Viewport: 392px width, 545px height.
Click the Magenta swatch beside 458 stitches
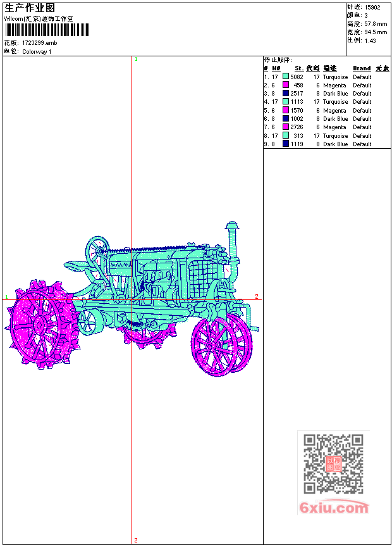pos(286,84)
